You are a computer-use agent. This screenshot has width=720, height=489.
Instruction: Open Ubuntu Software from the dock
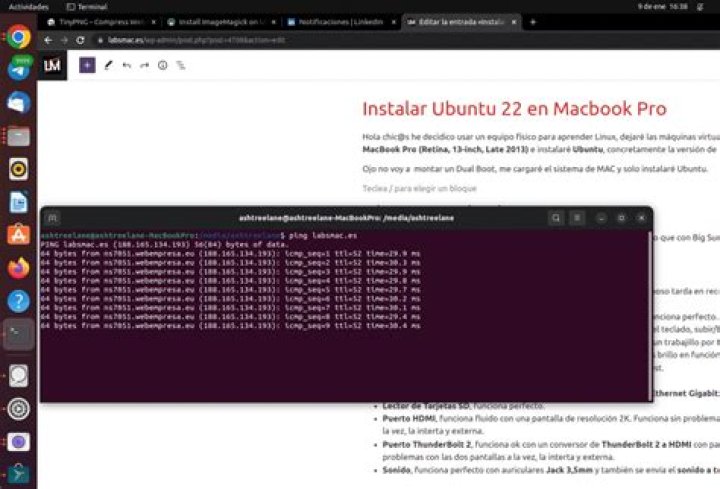point(18,235)
